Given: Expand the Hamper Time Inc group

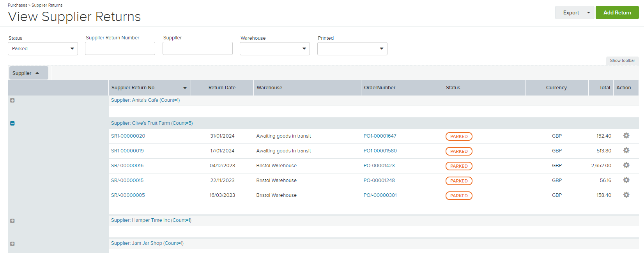Looking at the screenshot, I should pyautogui.click(x=12, y=221).
